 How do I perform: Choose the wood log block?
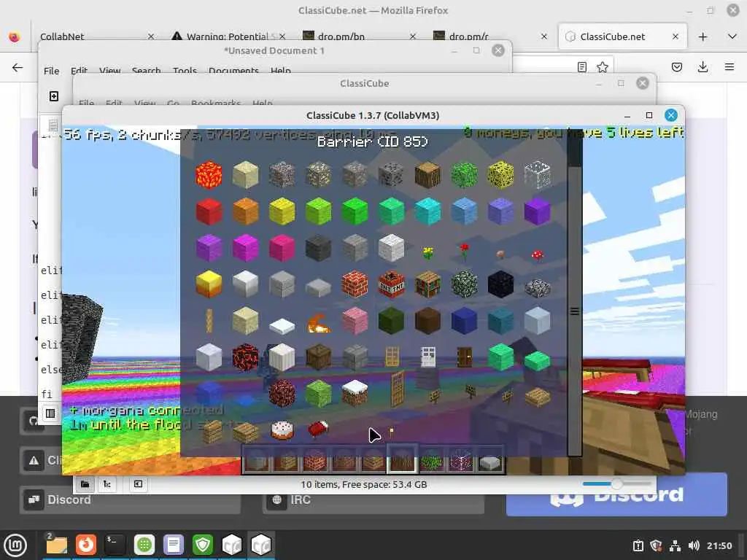pos(427,175)
